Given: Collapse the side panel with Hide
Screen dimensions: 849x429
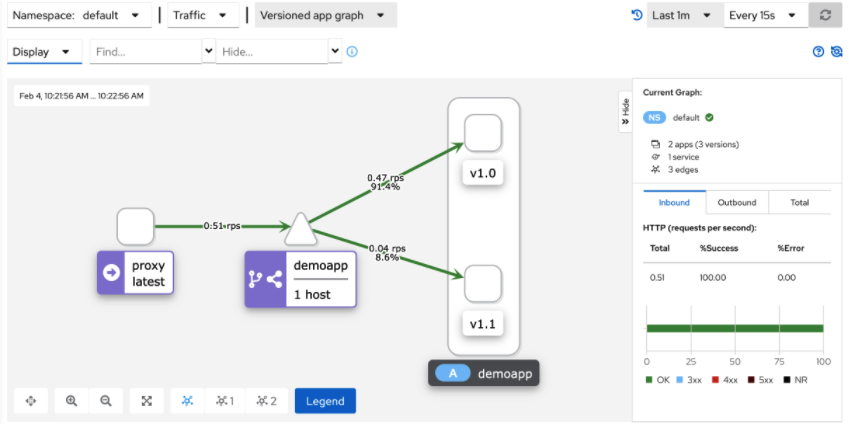Looking at the screenshot, I should [625, 112].
